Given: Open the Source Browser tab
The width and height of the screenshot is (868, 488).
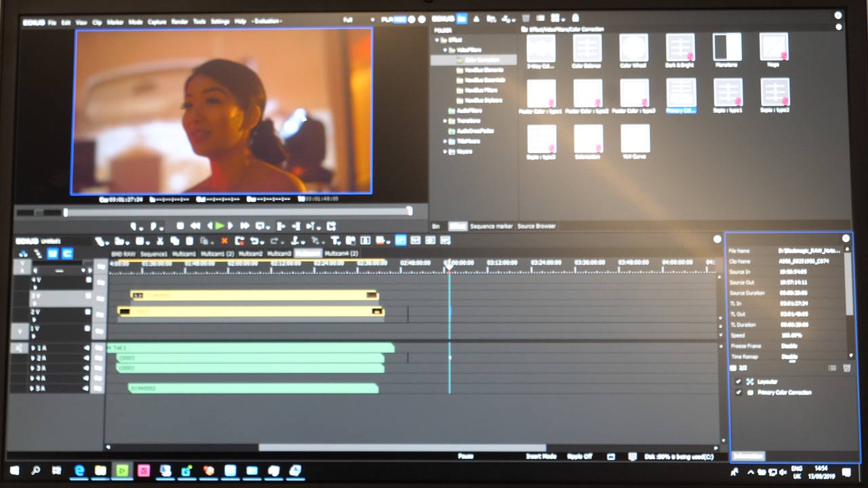Looking at the screenshot, I should [536, 226].
